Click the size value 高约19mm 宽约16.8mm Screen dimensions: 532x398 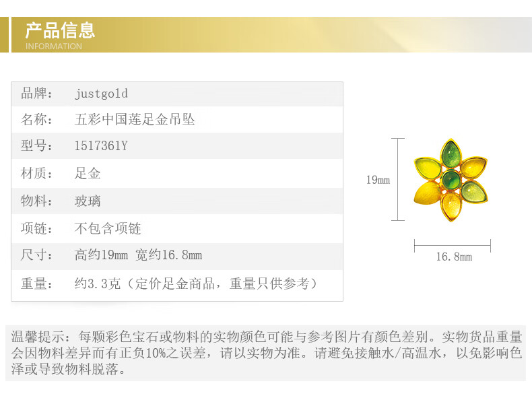138,255
